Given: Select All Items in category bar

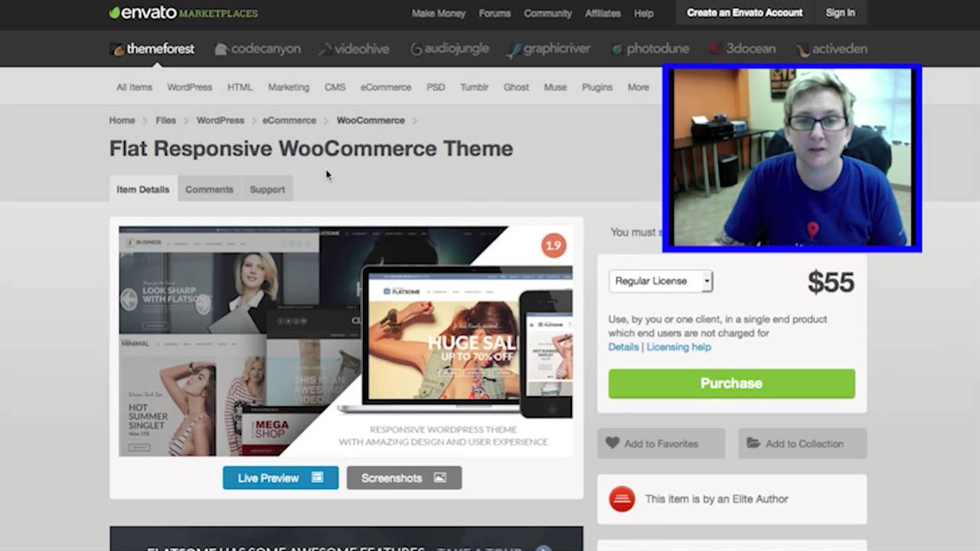Looking at the screenshot, I should pyautogui.click(x=134, y=87).
